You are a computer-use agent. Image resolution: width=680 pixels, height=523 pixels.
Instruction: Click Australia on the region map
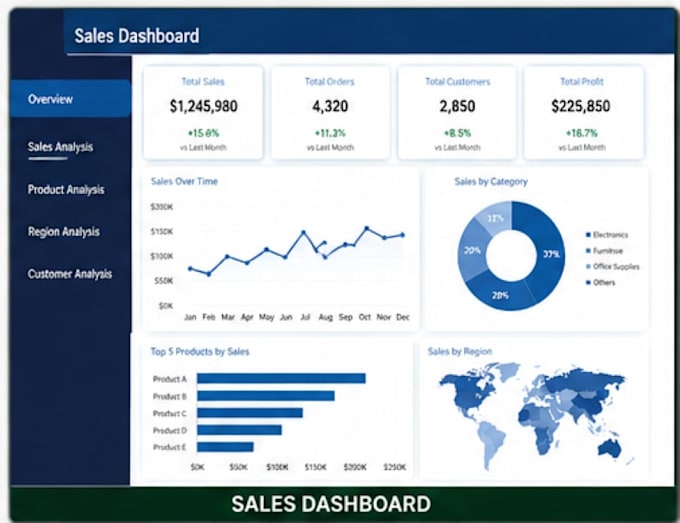(x=610, y=448)
